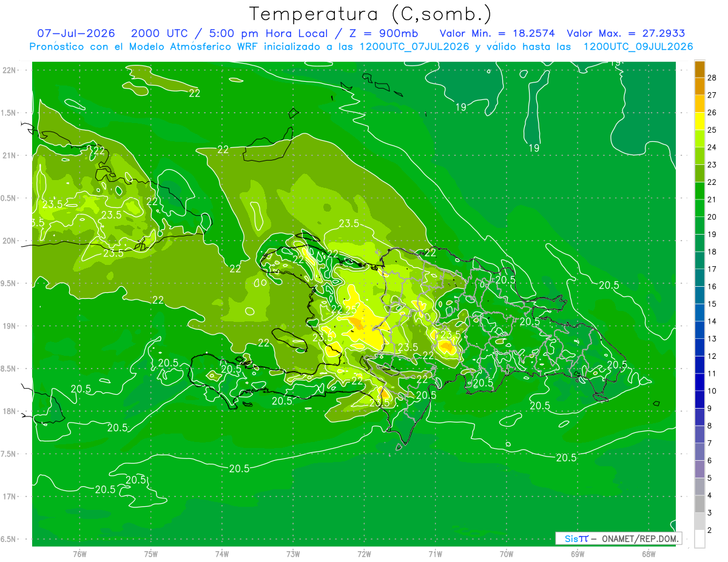Select the 'Z = 900mb' pressure level text

click(x=383, y=33)
